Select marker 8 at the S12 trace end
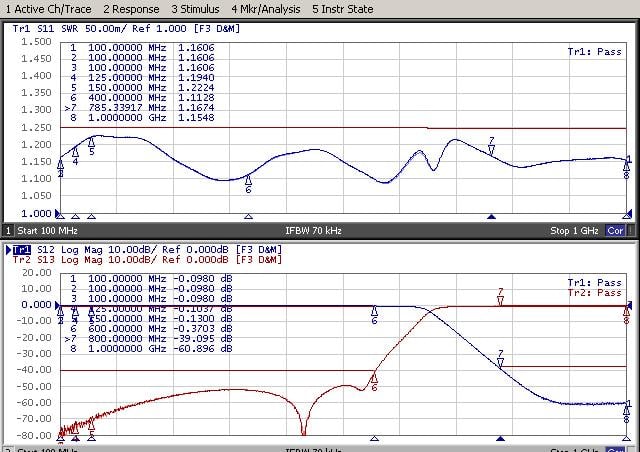The height and width of the screenshot is (452, 640). point(626,414)
